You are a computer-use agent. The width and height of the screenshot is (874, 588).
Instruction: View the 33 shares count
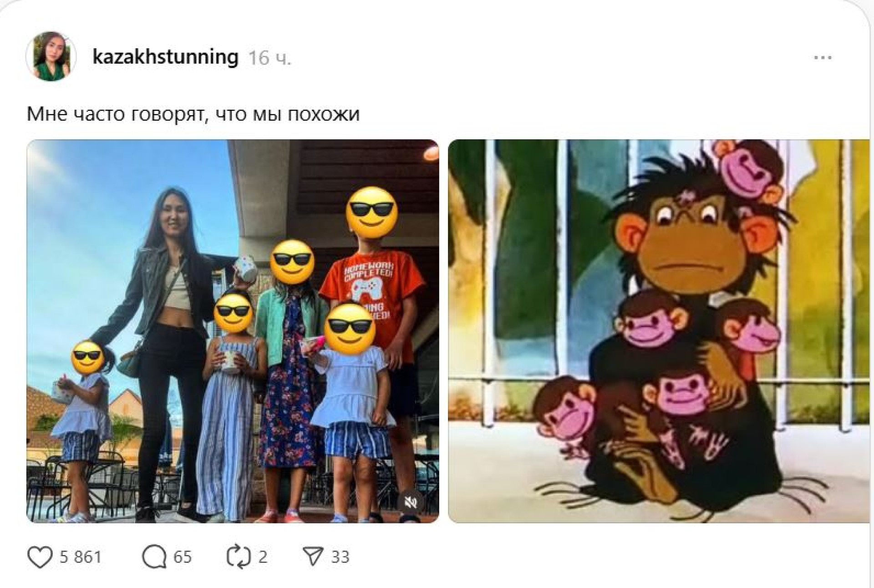pos(340,557)
